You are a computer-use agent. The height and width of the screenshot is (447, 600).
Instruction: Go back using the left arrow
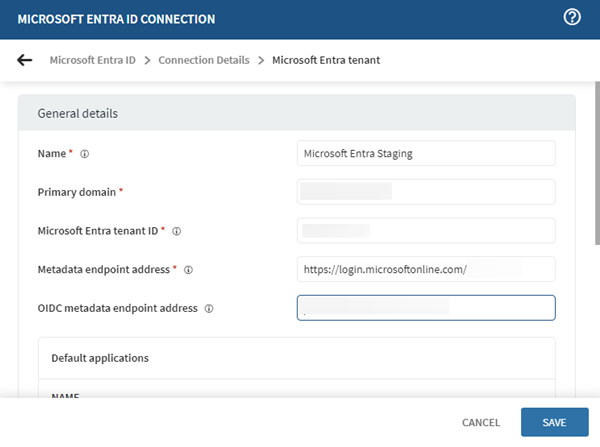pos(24,60)
